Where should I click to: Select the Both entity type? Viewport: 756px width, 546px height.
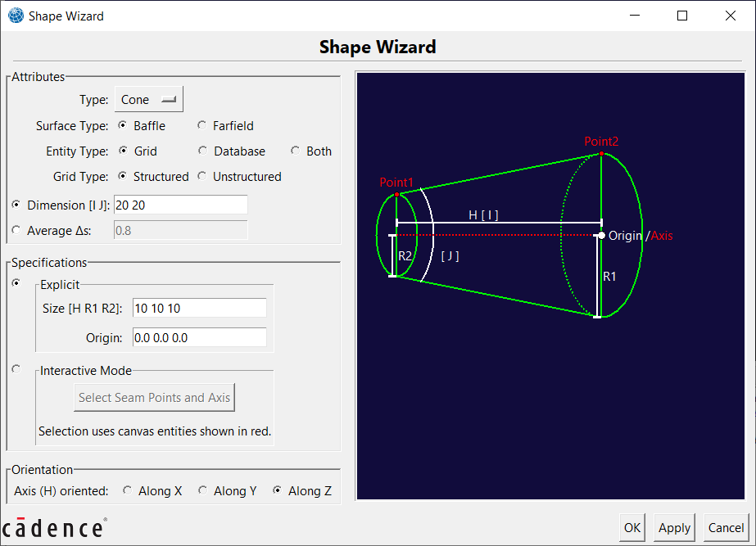(x=295, y=151)
